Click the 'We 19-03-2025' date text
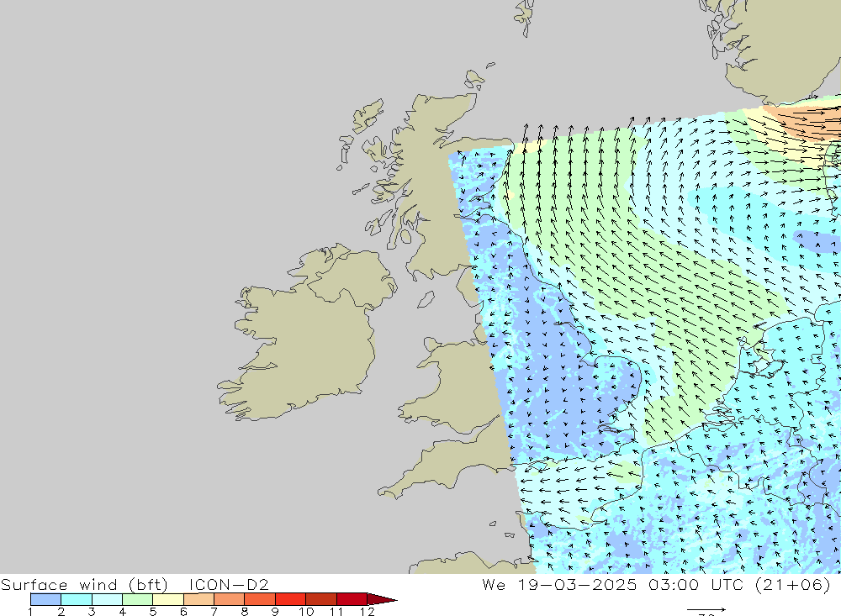Screen dimensions: 841x616 559,584
